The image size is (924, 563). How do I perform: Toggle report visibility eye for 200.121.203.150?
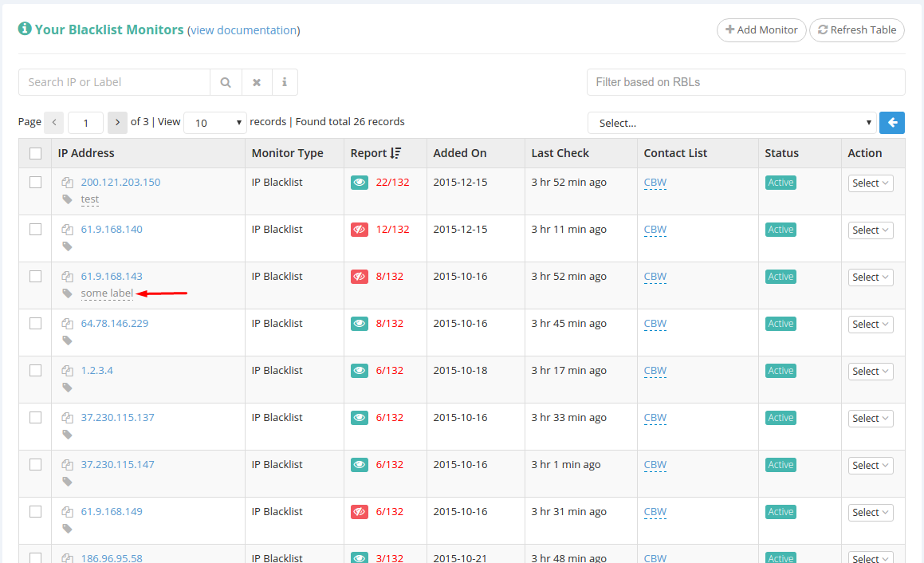point(360,183)
